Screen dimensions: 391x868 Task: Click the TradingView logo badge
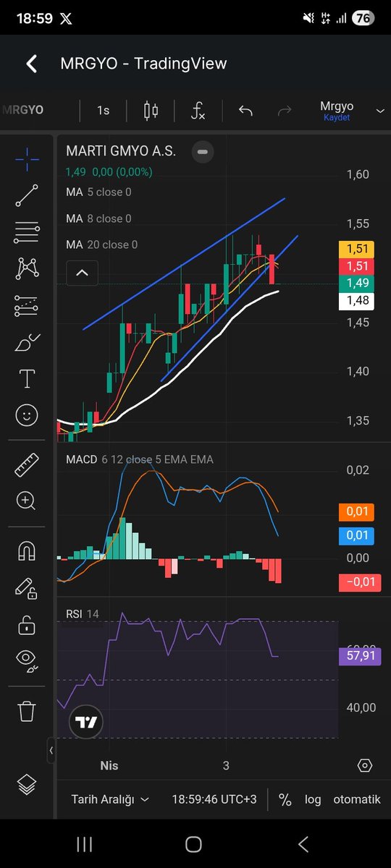(x=86, y=722)
